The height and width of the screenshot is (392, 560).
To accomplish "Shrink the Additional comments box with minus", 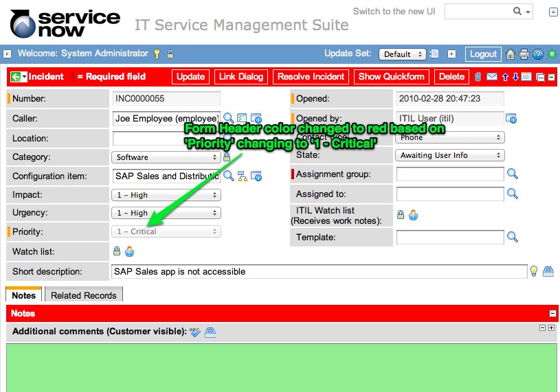I will coord(542,327).
